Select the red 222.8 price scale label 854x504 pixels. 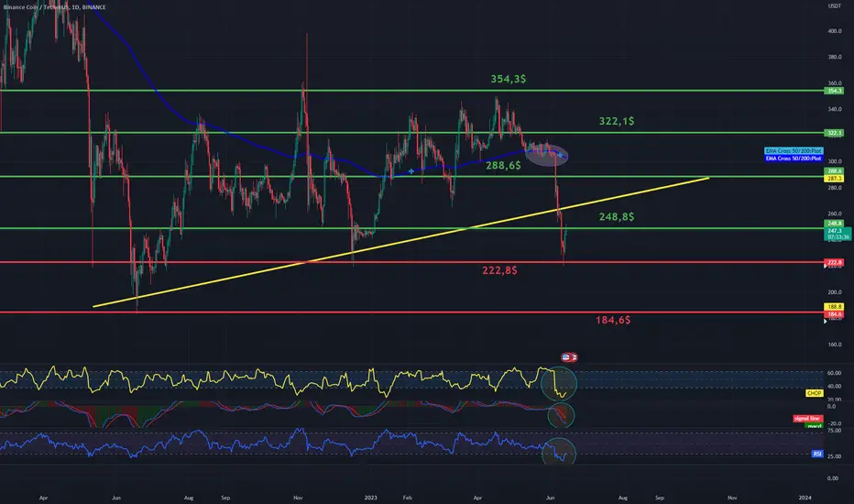point(835,263)
